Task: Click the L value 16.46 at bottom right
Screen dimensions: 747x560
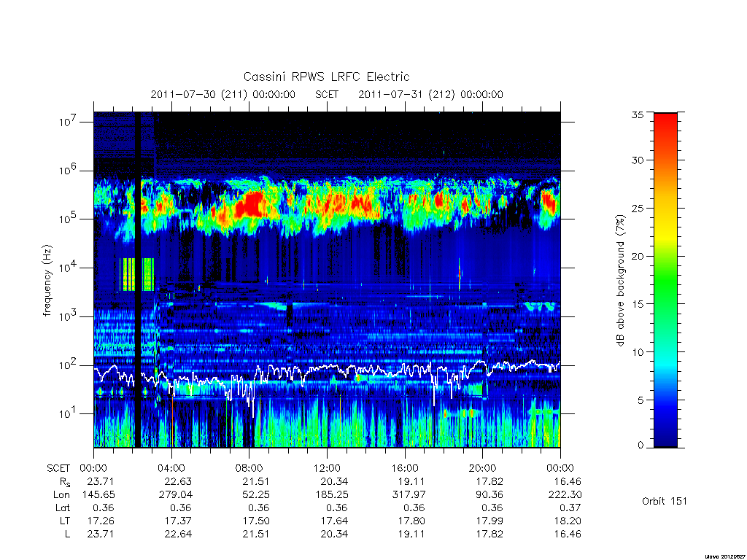Action: pyautogui.click(x=568, y=534)
